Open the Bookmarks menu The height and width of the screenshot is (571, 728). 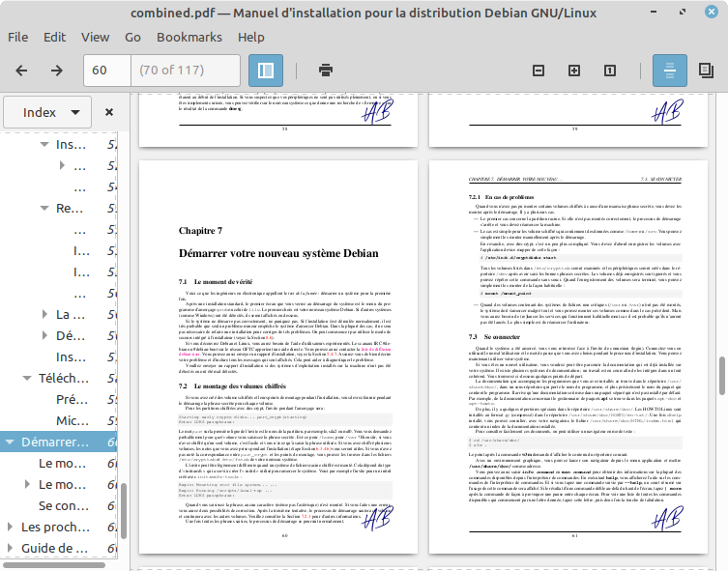[189, 37]
